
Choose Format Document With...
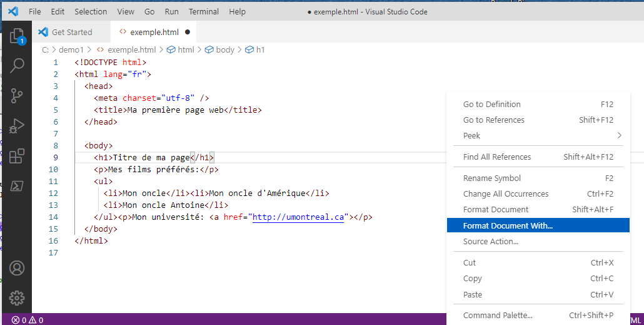[x=538, y=225]
